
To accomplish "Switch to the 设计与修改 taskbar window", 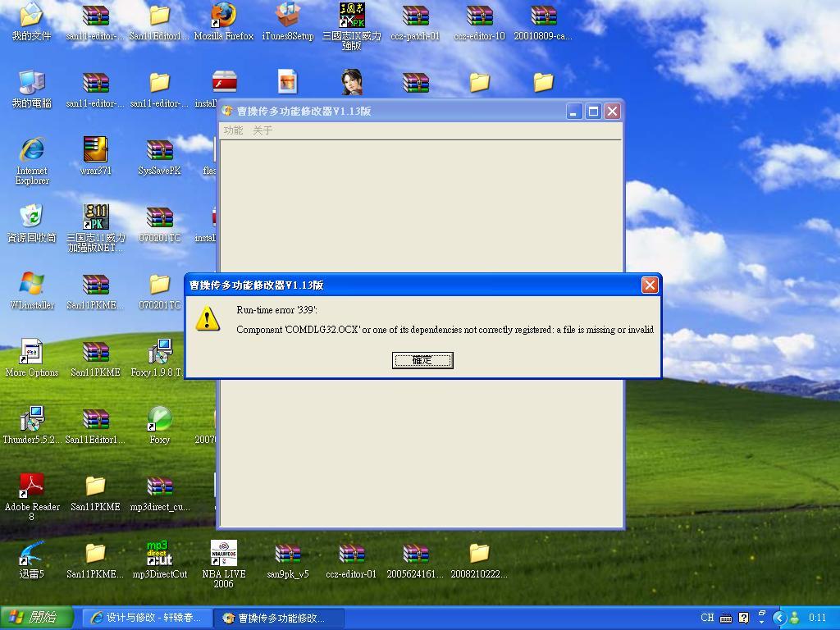I will point(146,618).
